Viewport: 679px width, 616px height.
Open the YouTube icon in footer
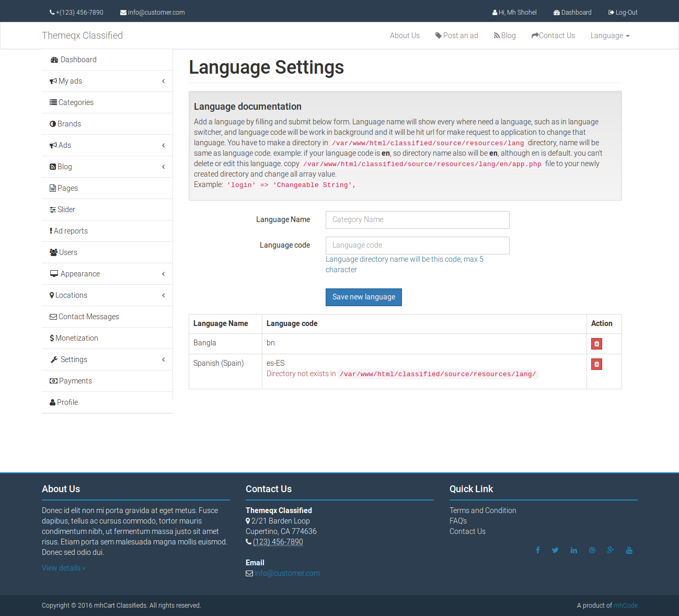629,550
